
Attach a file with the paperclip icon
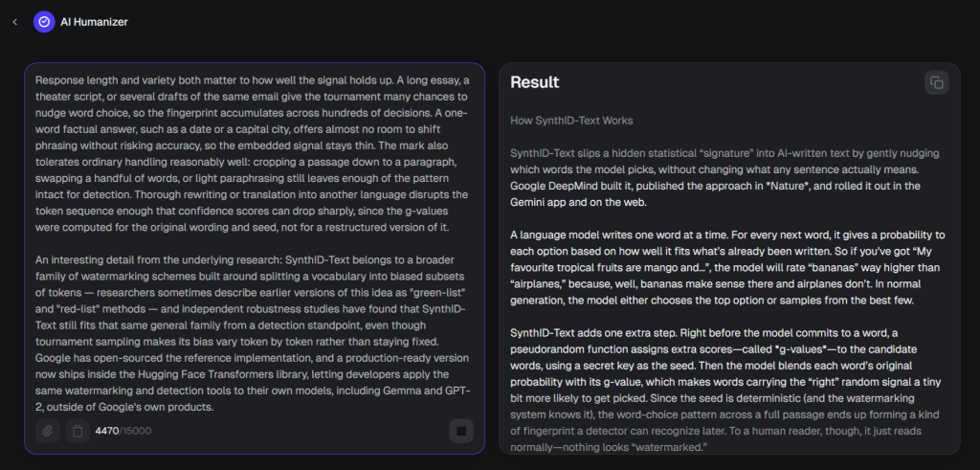coord(48,431)
